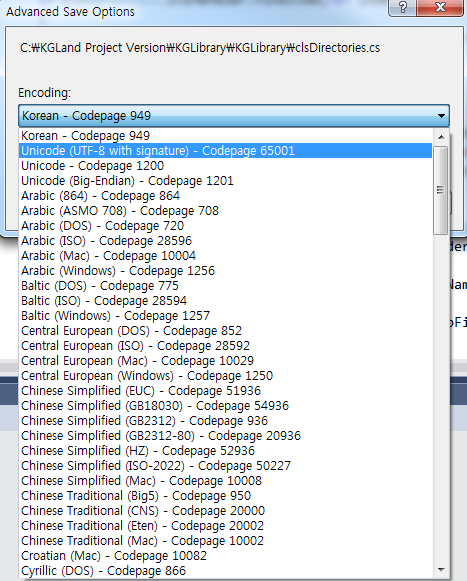
Task: Pick Unicode (Big-Endian) - Codepage 1201
Action: [x=225, y=181]
